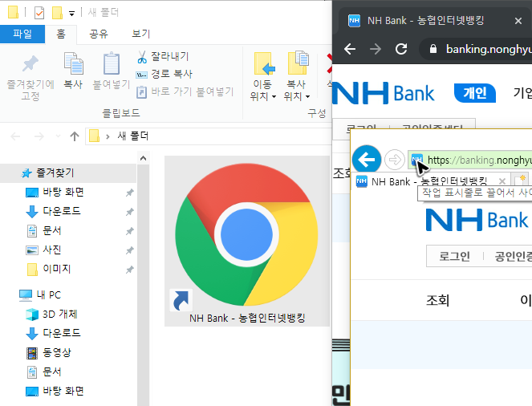This screenshot has height=406, width=532.
Task: Click IE address bar https URL
Action: pyautogui.click(x=480, y=160)
